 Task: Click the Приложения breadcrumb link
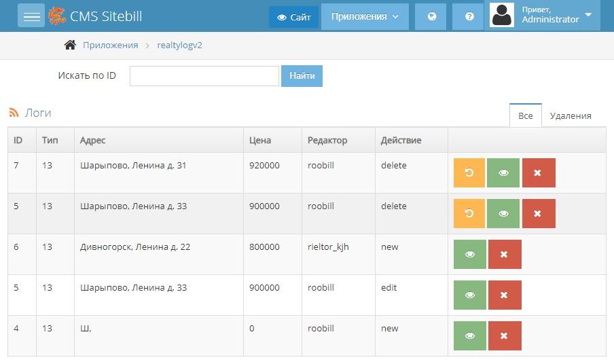click(x=110, y=45)
